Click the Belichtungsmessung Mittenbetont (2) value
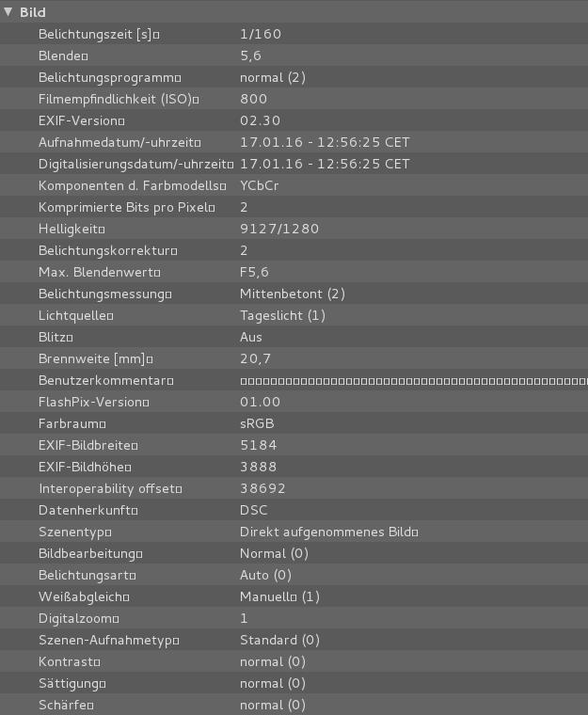588x715 pixels. (293, 294)
